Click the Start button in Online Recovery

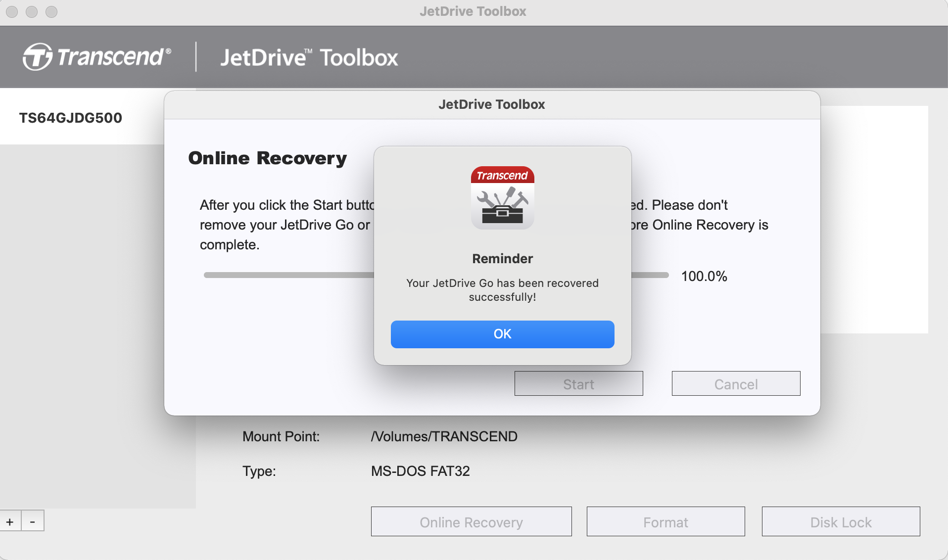click(x=578, y=384)
